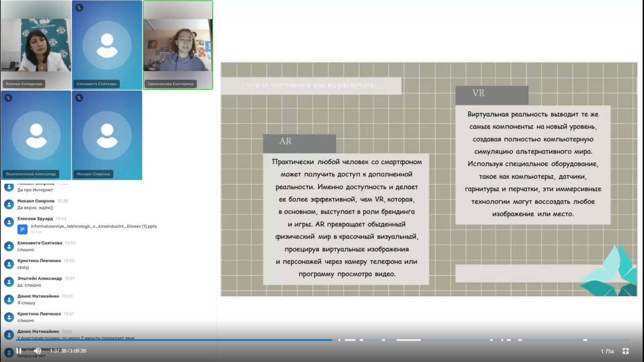Click sender name of the "cksiyj" message

(x=39, y=261)
